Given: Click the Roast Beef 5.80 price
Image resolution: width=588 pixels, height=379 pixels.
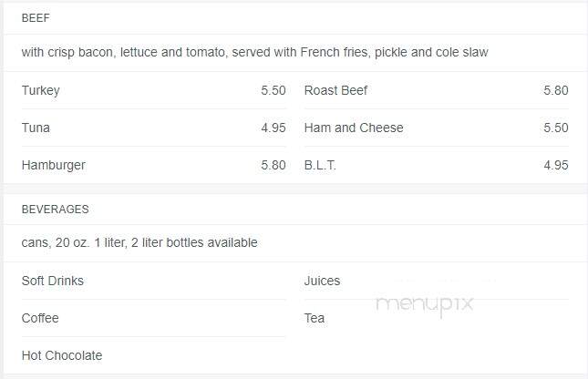Looking at the screenshot, I should pos(556,90).
